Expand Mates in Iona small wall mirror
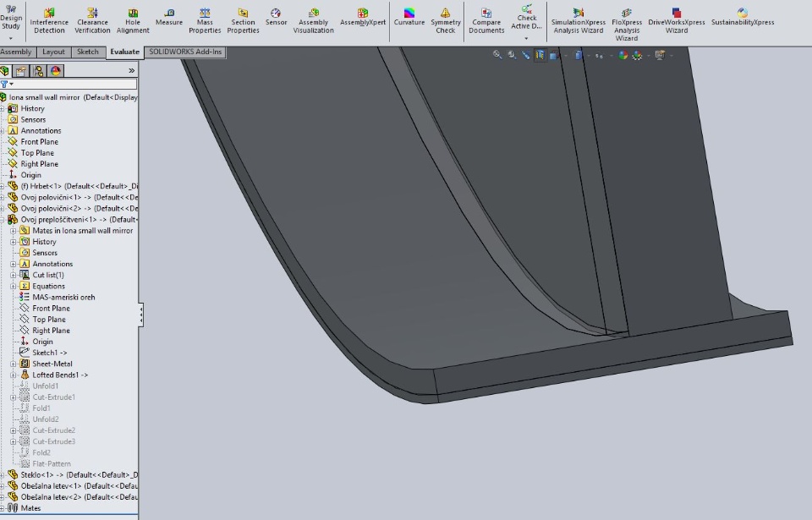 (14, 231)
